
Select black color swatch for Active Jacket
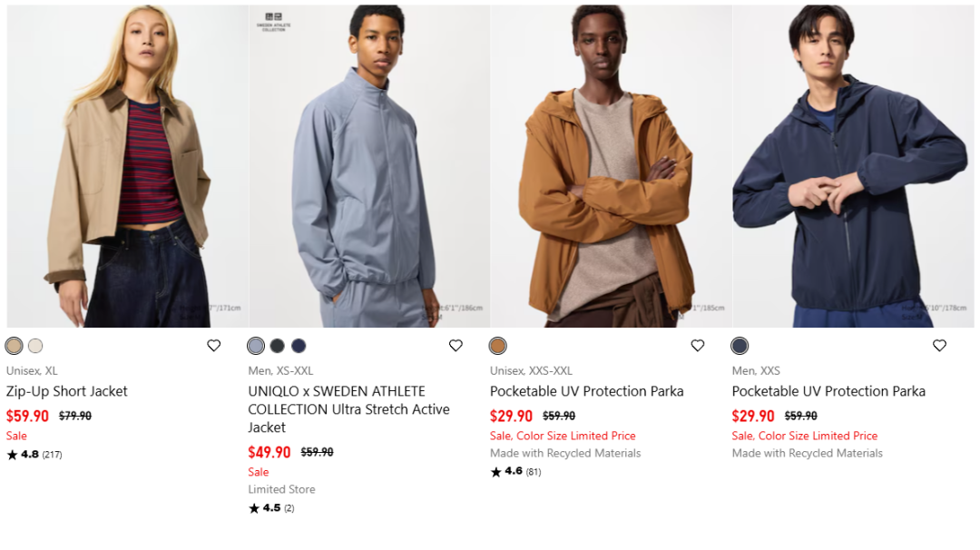[x=278, y=346]
